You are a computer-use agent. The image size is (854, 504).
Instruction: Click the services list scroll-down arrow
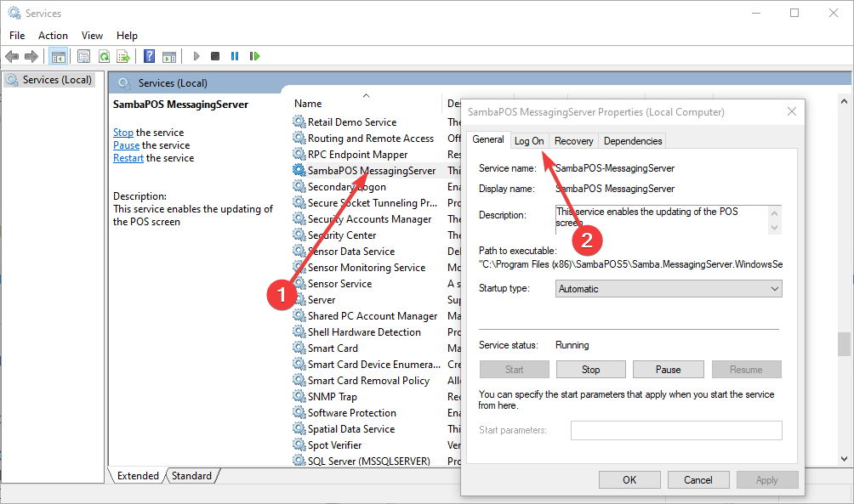(844, 459)
